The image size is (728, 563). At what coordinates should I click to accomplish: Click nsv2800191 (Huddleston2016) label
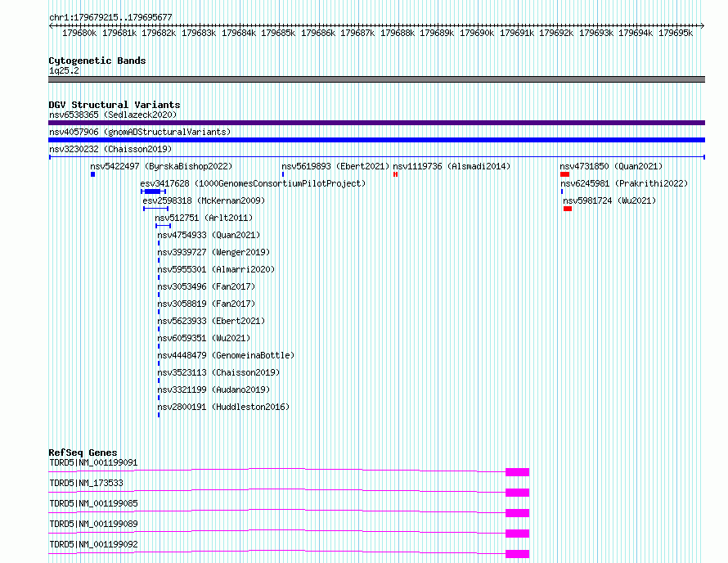coord(223,407)
